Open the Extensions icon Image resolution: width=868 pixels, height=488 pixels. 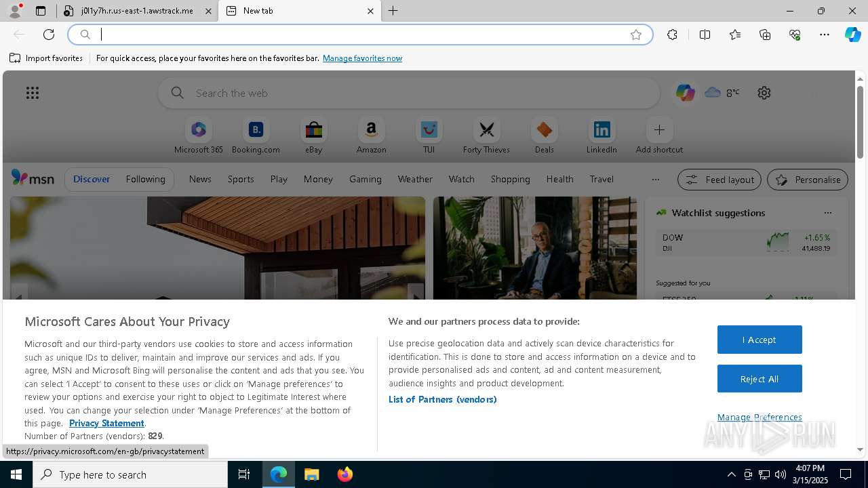point(672,35)
